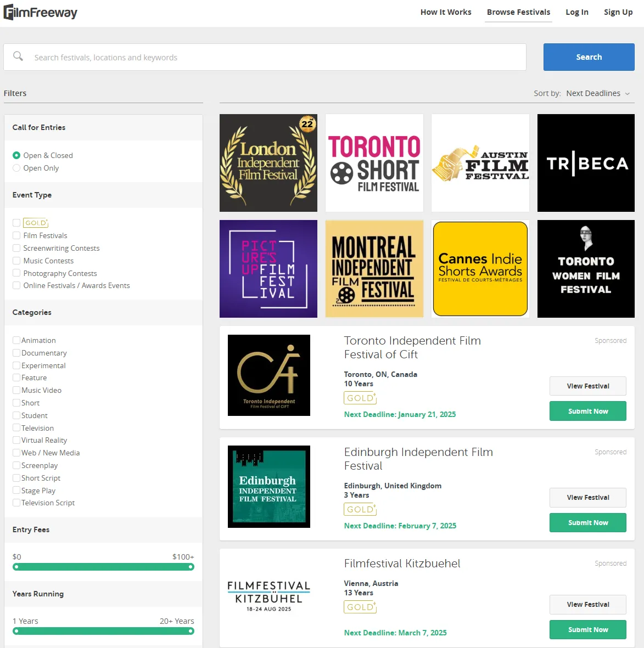
Task: Open the How It Works page
Action: click(446, 12)
